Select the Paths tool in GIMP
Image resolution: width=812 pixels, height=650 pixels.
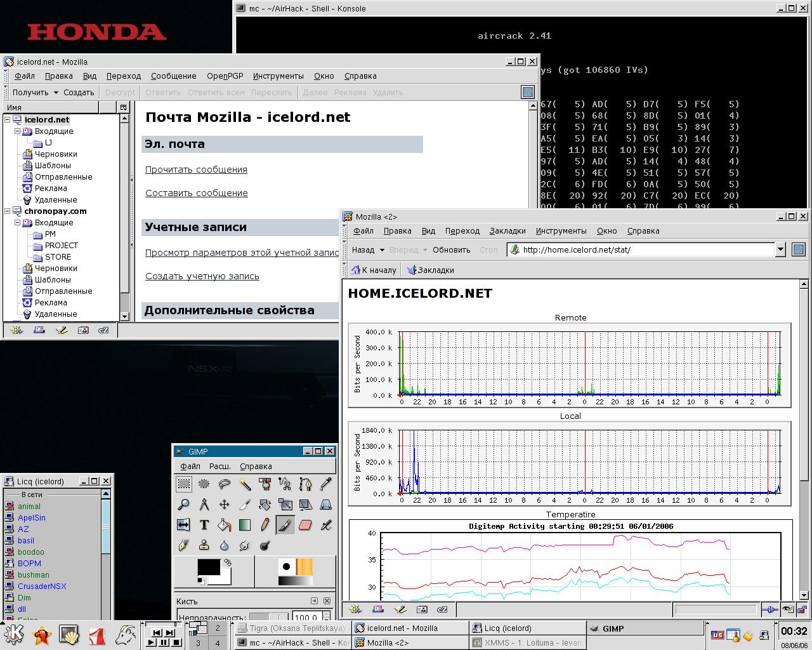tap(305, 484)
